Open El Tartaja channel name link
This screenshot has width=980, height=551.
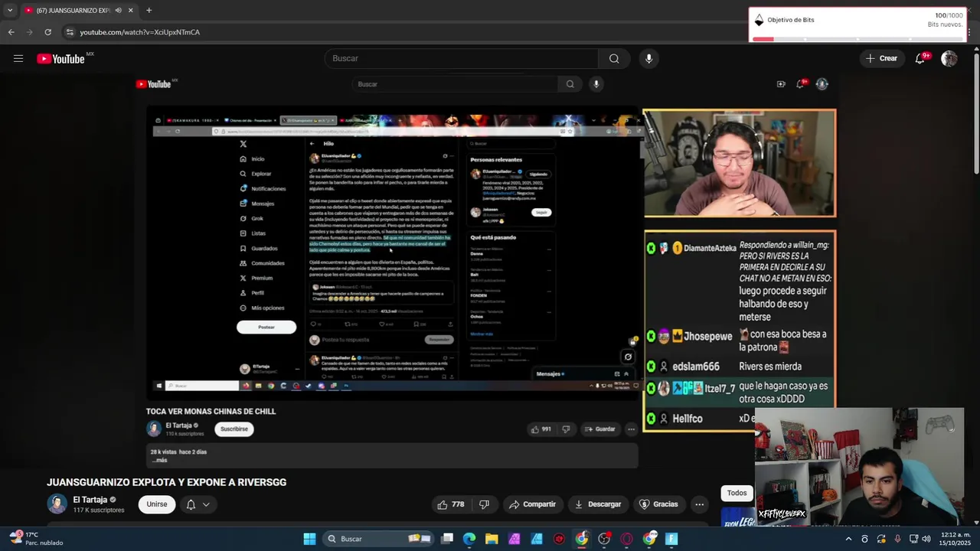coord(90,500)
